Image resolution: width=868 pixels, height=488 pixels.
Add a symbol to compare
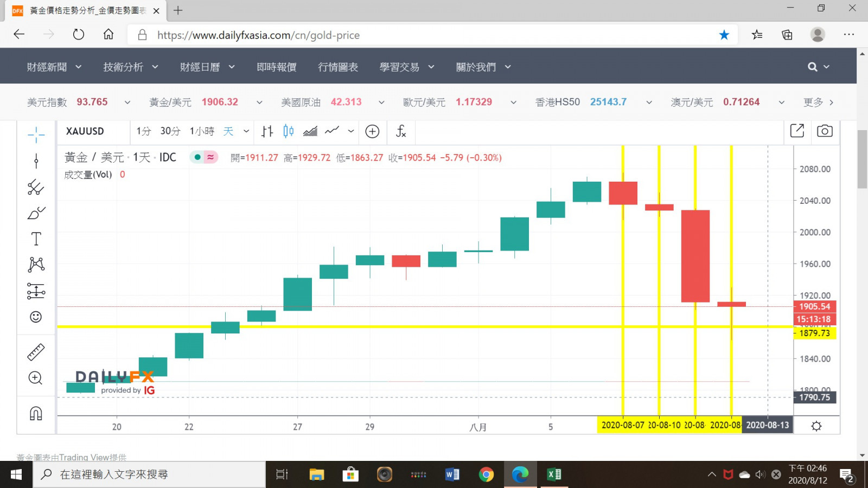click(372, 131)
